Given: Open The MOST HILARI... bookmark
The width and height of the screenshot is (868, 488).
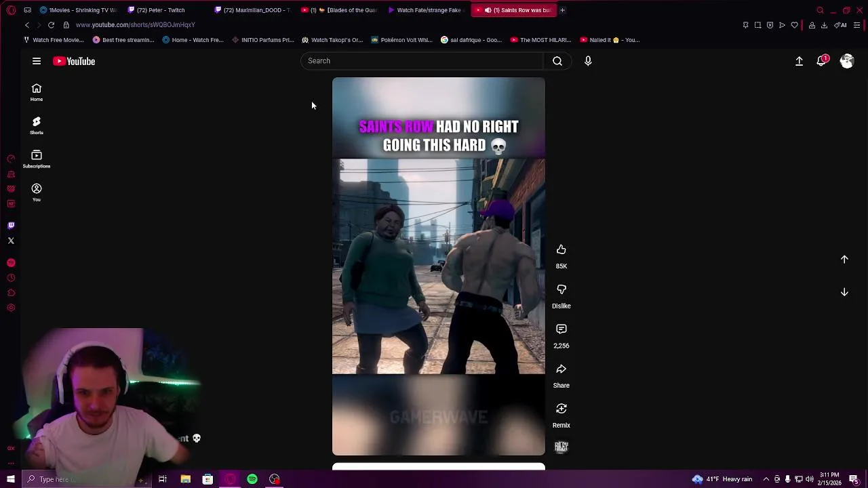Looking at the screenshot, I should pyautogui.click(x=540, y=40).
